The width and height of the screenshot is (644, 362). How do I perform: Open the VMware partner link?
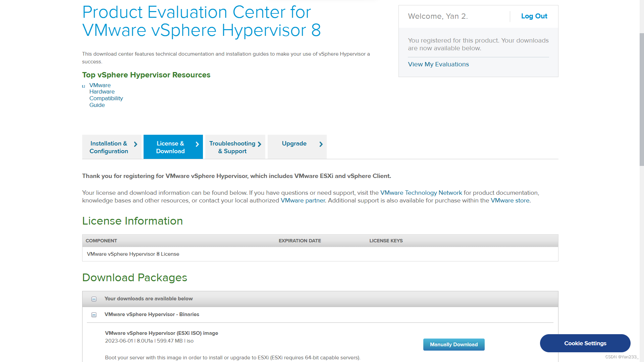303,200
